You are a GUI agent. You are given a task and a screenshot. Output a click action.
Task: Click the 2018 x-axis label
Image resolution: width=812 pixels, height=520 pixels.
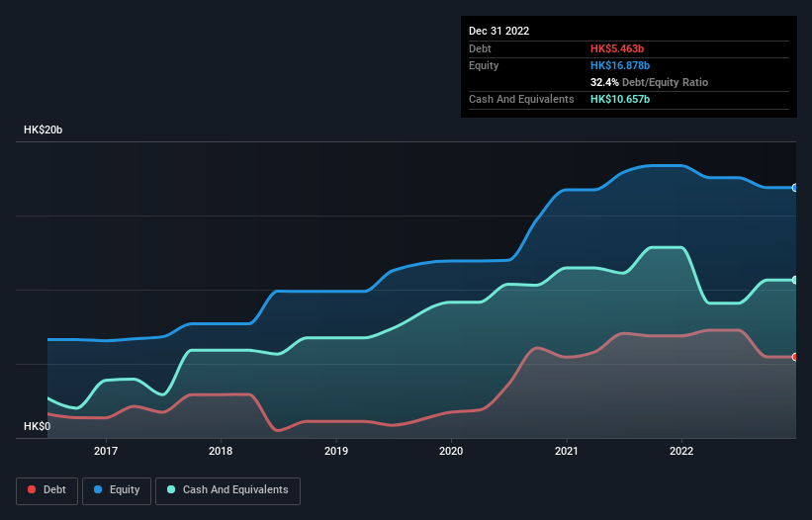(x=221, y=451)
